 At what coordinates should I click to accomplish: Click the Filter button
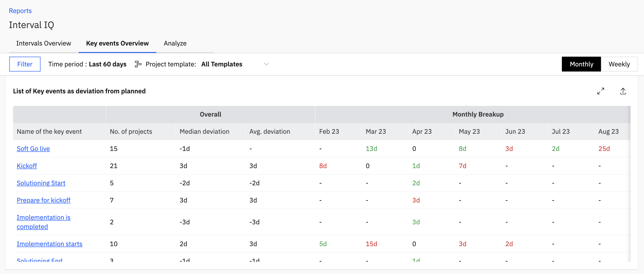tap(25, 64)
